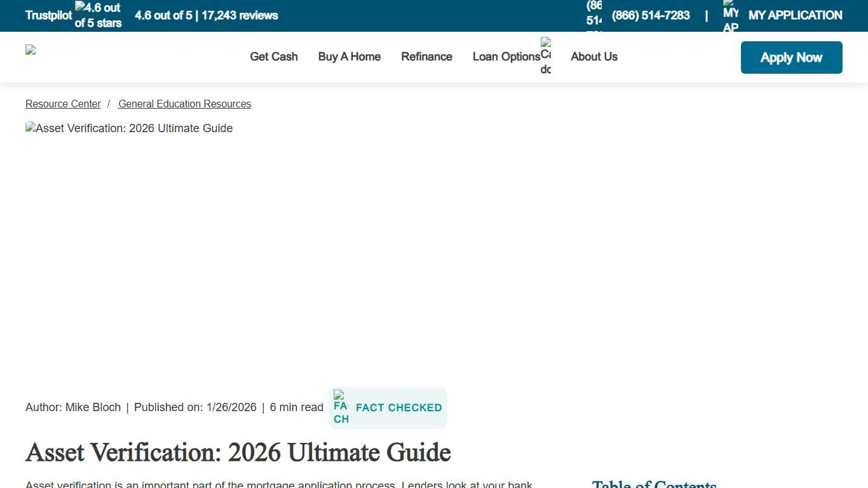Call the (866) 514-7283 phone link
Screen dimensions: 868x488
[x=651, y=15]
